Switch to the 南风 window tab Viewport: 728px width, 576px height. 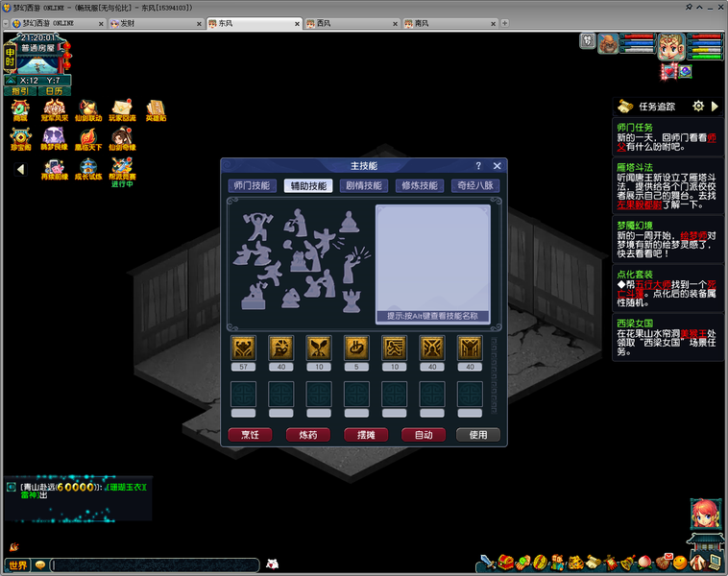pyautogui.click(x=449, y=23)
